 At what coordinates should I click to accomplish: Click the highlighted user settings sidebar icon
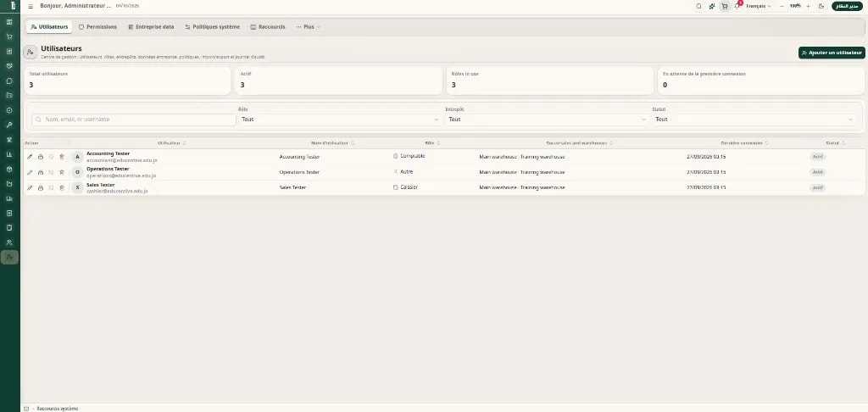9,257
